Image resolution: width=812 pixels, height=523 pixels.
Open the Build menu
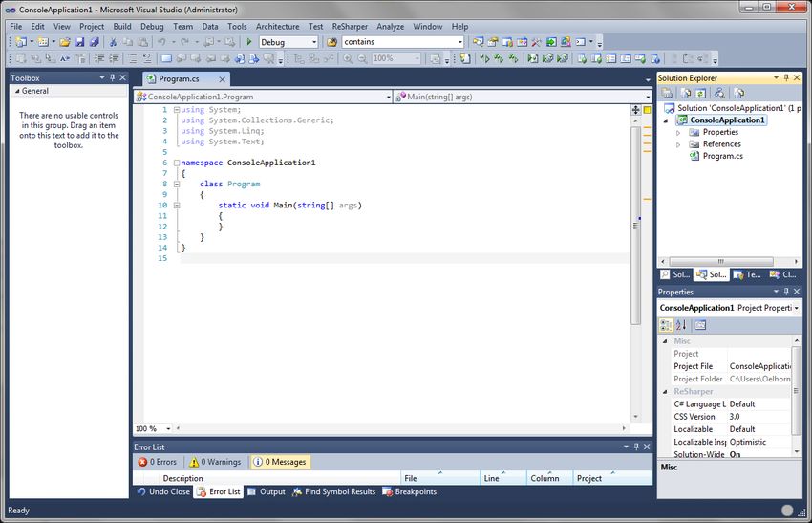click(x=122, y=27)
